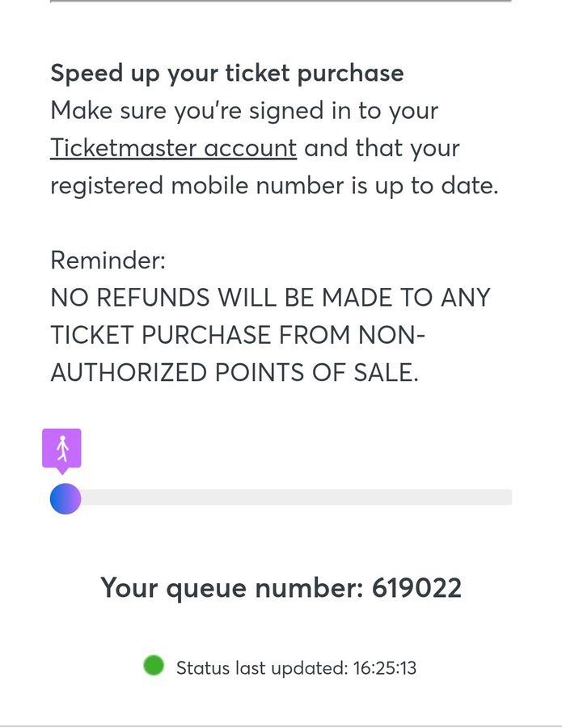This screenshot has width=562, height=728.
Task: Click the bottom horizontal divider line
Action: [x=281, y=725]
